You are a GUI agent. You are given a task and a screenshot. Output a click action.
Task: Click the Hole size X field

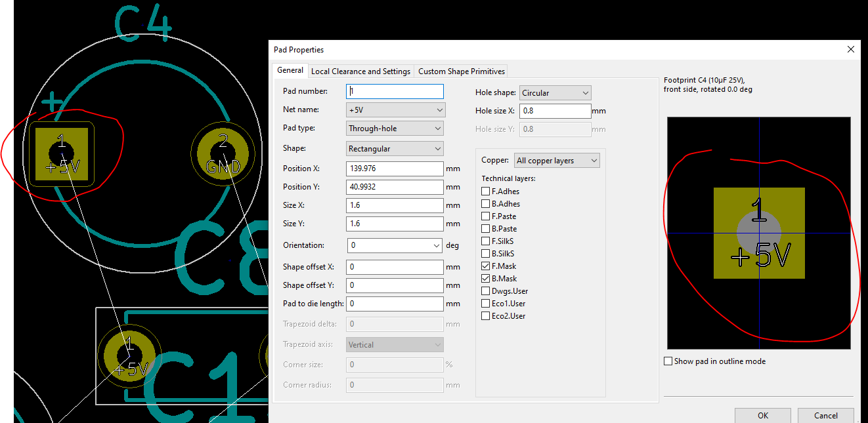pyautogui.click(x=555, y=111)
